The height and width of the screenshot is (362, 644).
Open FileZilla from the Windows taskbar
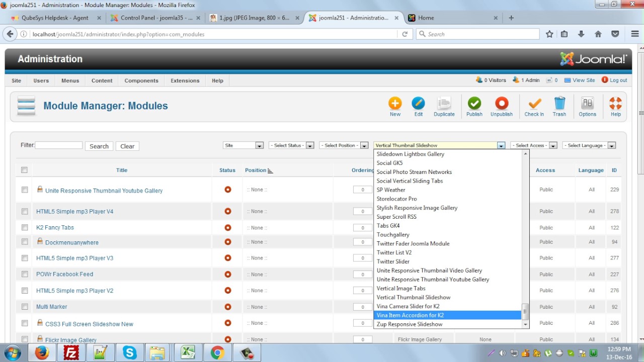[71, 353]
